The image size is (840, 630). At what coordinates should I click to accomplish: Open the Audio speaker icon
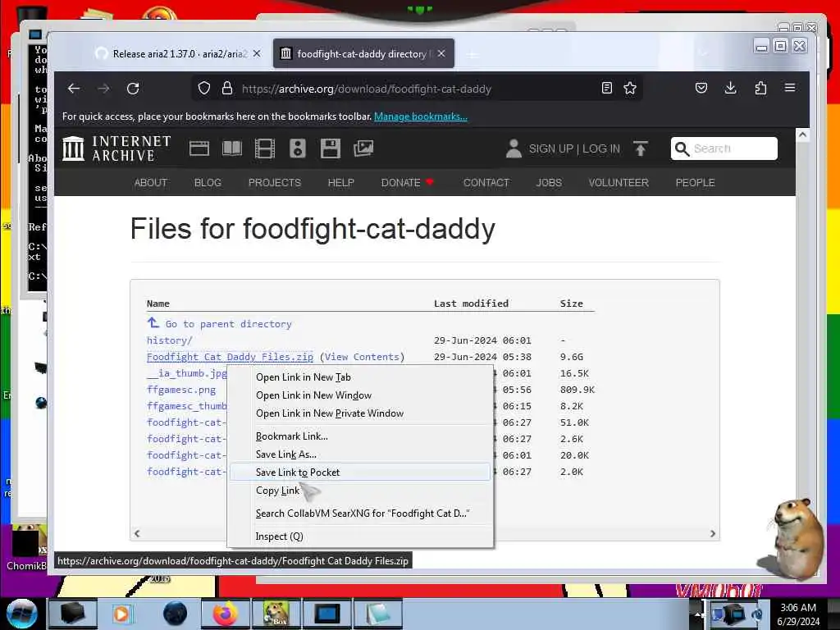click(x=297, y=148)
